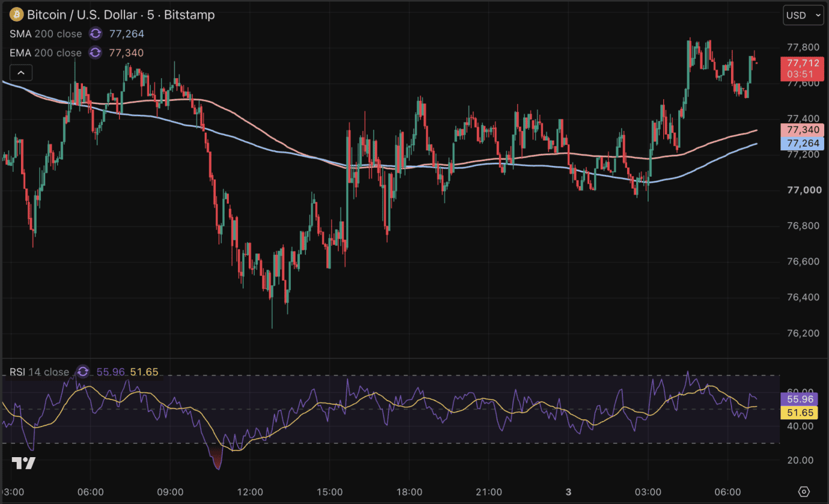Select the RSI 14 close indicator label
This screenshot has width=829, height=504.
[x=40, y=372]
